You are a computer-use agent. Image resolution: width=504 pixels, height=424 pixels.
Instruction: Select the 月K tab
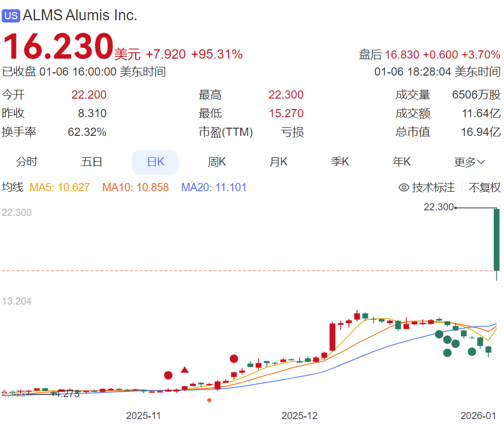(279, 162)
